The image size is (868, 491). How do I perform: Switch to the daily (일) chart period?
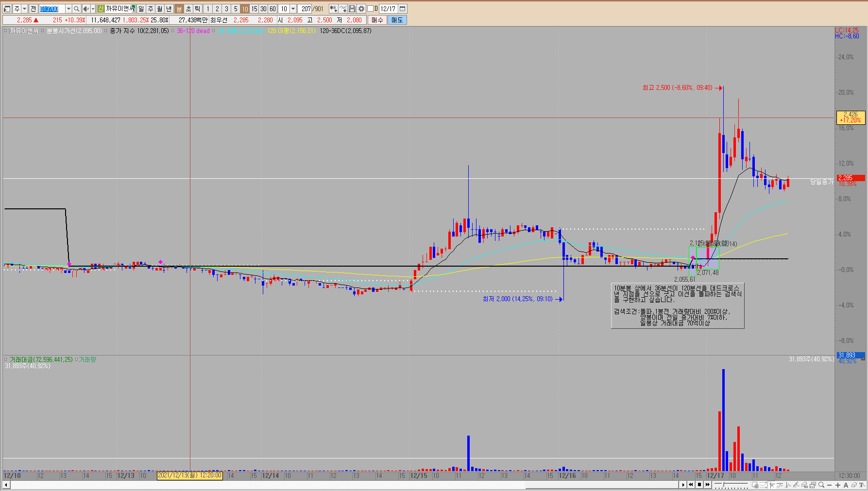pos(141,9)
